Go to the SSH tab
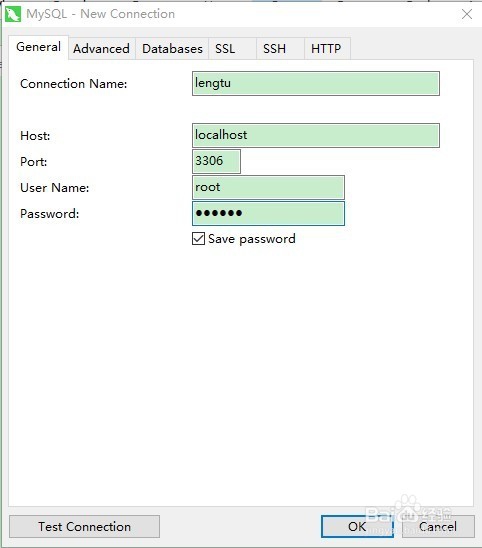Image resolution: width=482 pixels, height=548 pixels. tap(274, 49)
